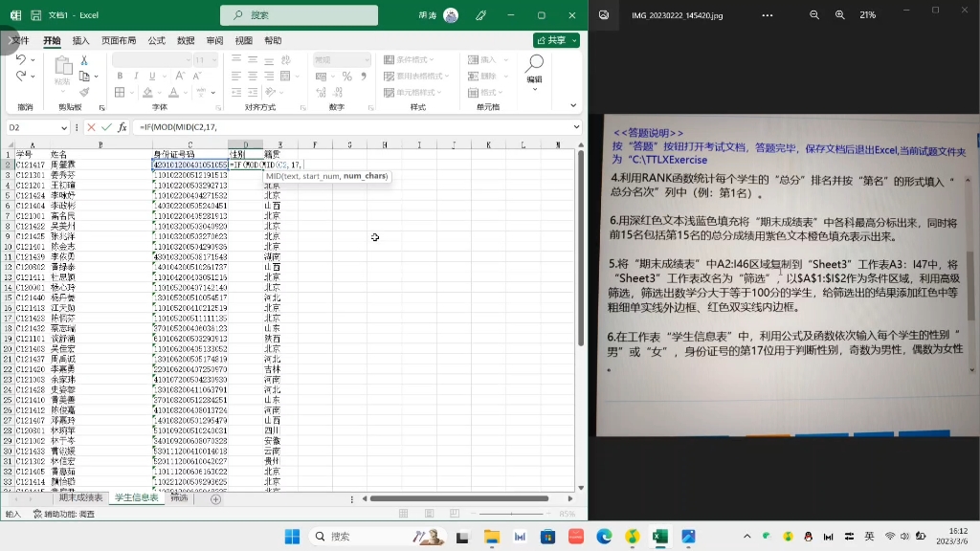Click the Insert Function fx icon
This screenshot has height=551, width=980.
(122, 127)
